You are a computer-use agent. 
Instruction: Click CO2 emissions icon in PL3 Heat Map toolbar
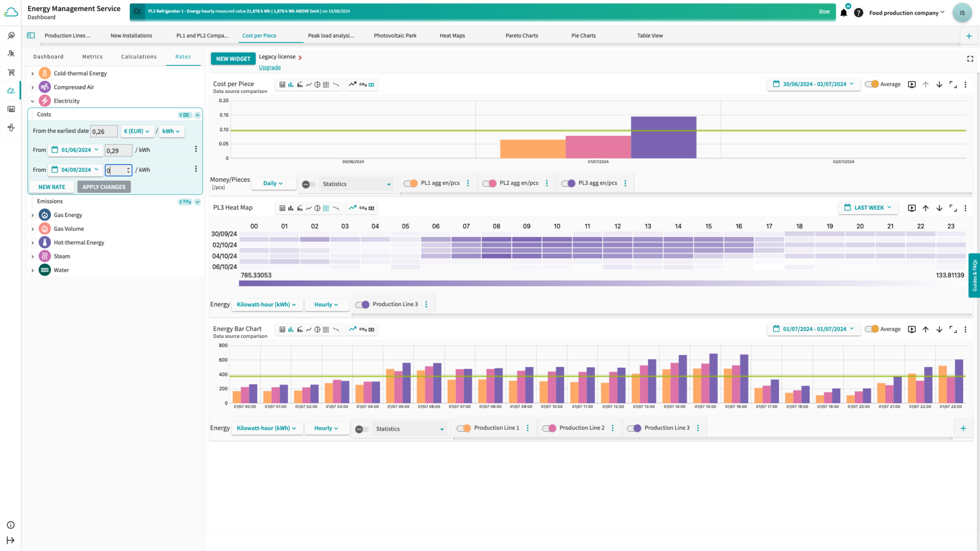click(x=363, y=208)
